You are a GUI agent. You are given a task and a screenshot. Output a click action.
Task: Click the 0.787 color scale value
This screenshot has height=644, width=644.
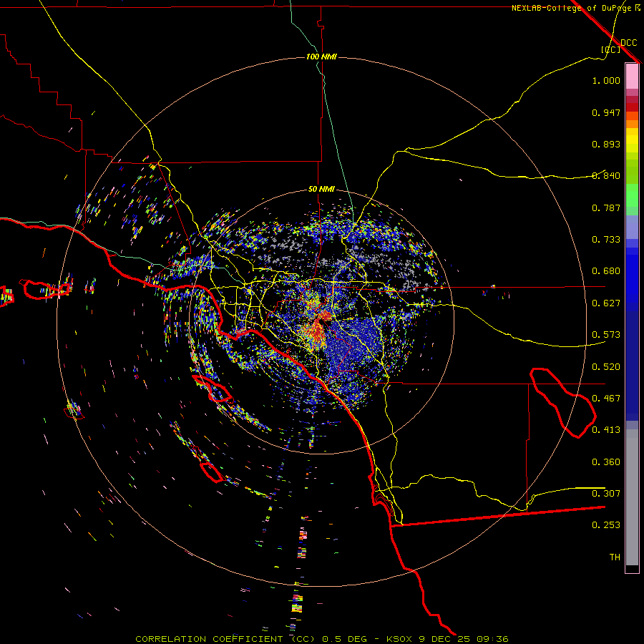[x=606, y=208]
